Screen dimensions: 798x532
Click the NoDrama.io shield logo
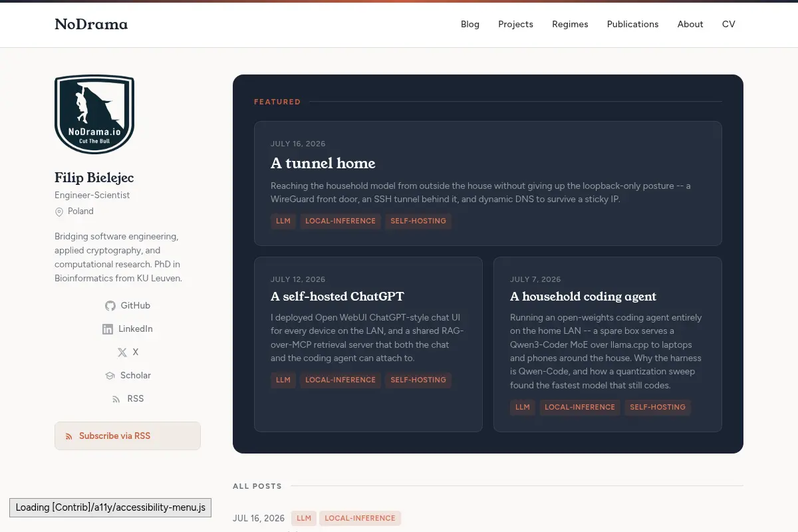pyautogui.click(x=94, y=114)
